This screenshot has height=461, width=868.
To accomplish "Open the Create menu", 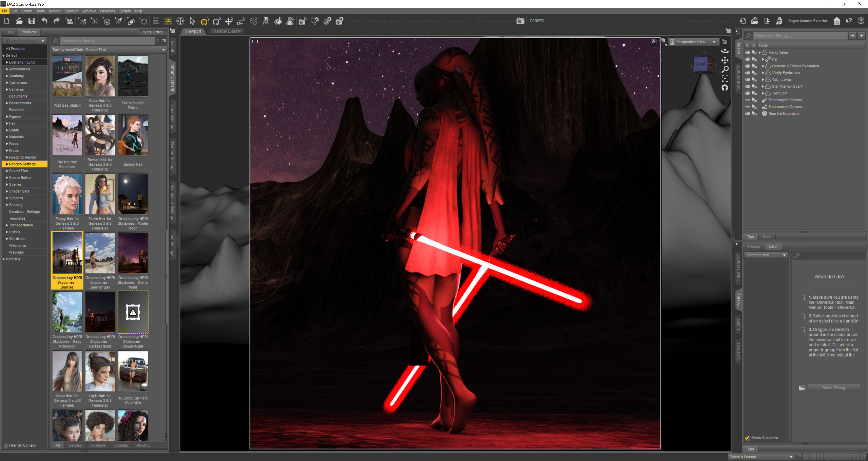I will point(27,11).
